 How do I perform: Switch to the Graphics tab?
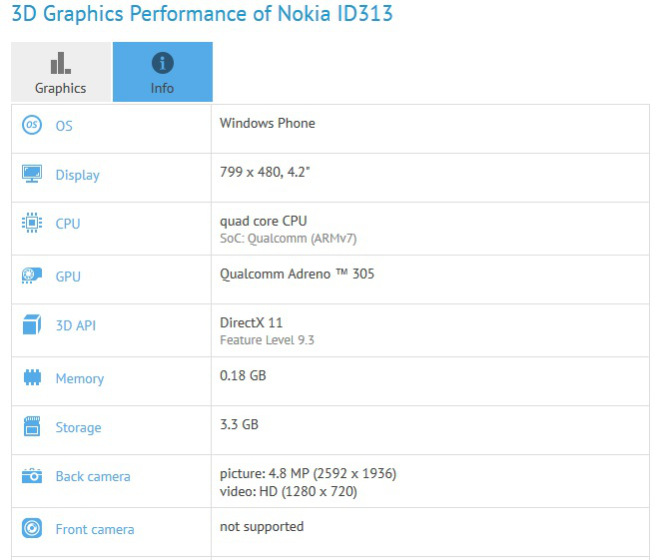click(x=61, y=72)
